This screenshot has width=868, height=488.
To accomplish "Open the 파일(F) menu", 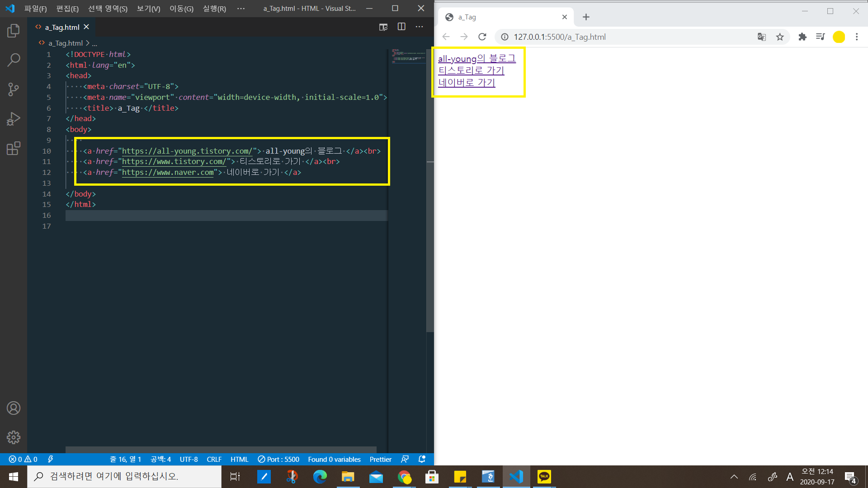I will click(35, 9).
